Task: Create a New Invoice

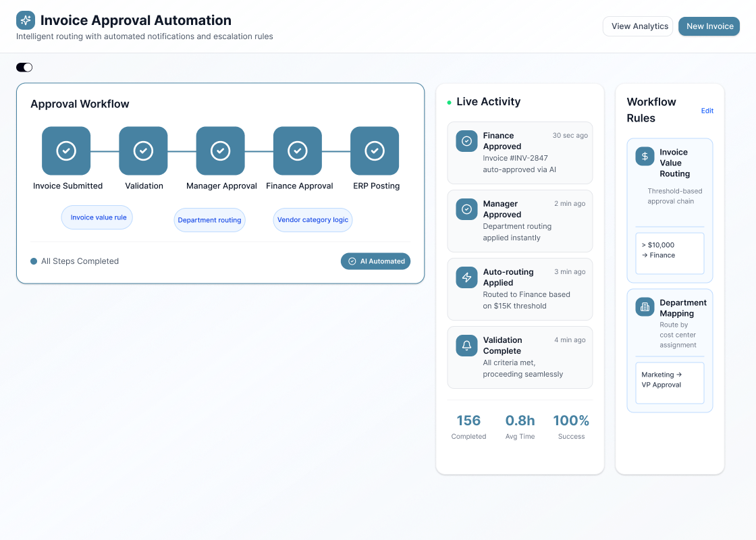Action: (709, 26)
